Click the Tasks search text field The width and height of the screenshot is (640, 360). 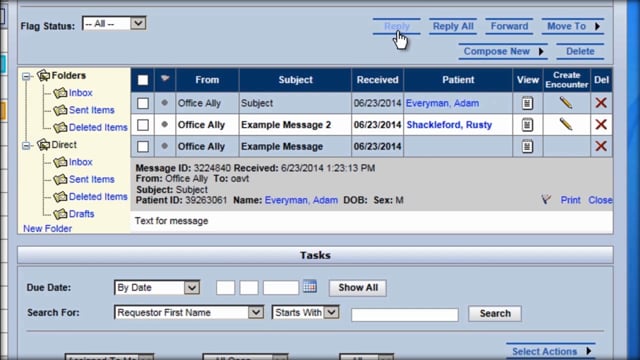[x=404, y=315]
